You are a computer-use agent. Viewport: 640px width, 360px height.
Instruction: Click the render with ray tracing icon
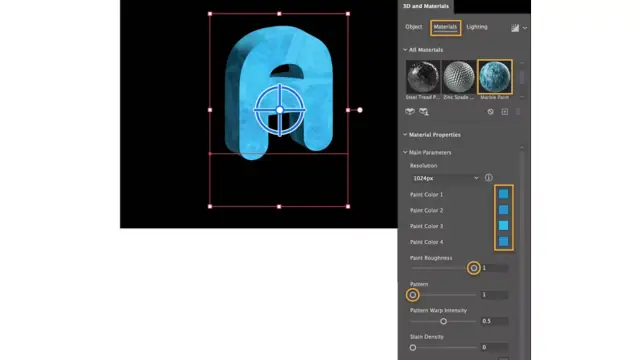515,28
